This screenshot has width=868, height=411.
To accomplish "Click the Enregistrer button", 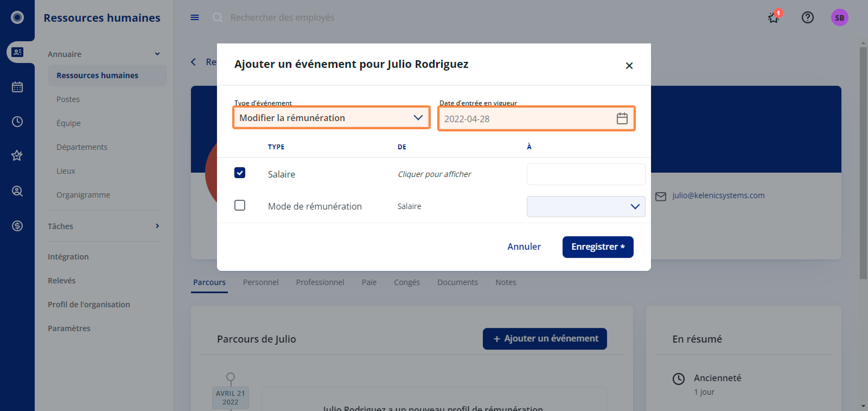I will [x=598, y=247].
